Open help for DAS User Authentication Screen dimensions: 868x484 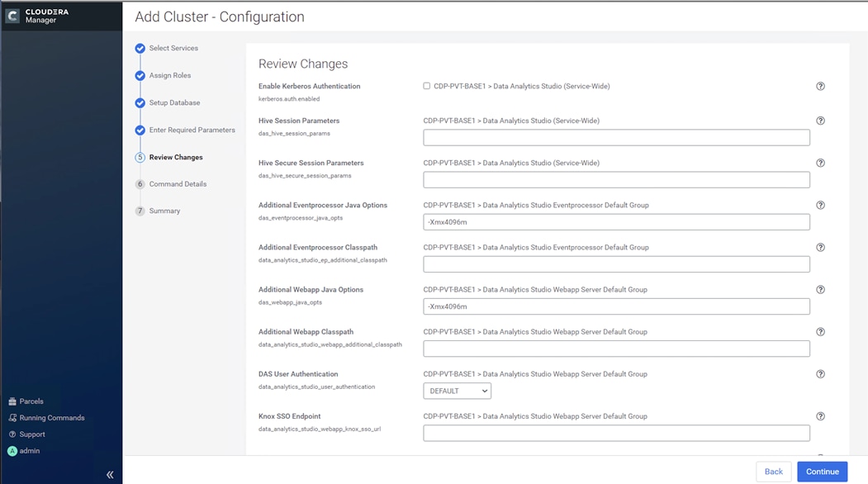coord(820,374)
